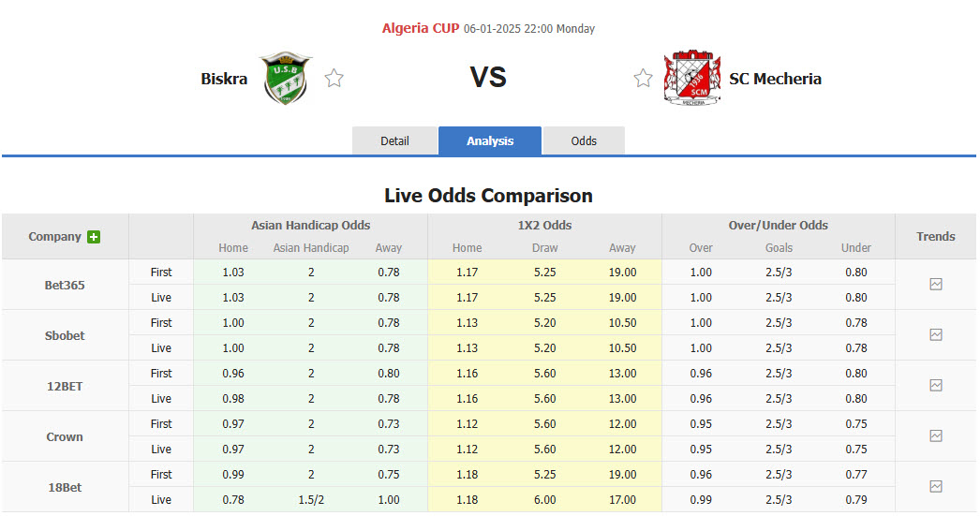The width and height of the screenshot is (980, 516).
Task: Click the Biskra team name
Action: pyautogui.click(x=224, y=79)
